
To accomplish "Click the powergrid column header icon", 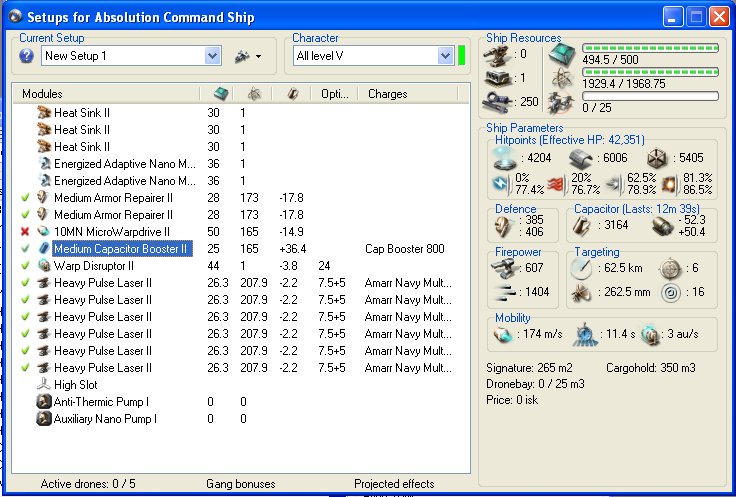I will (255, 94).
